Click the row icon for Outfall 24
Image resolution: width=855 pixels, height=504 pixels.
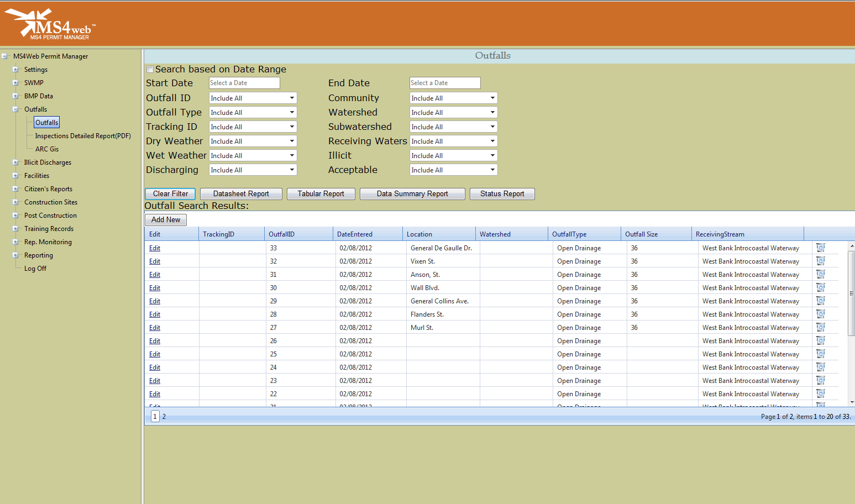pyautogui.click(x=821, y=367)
